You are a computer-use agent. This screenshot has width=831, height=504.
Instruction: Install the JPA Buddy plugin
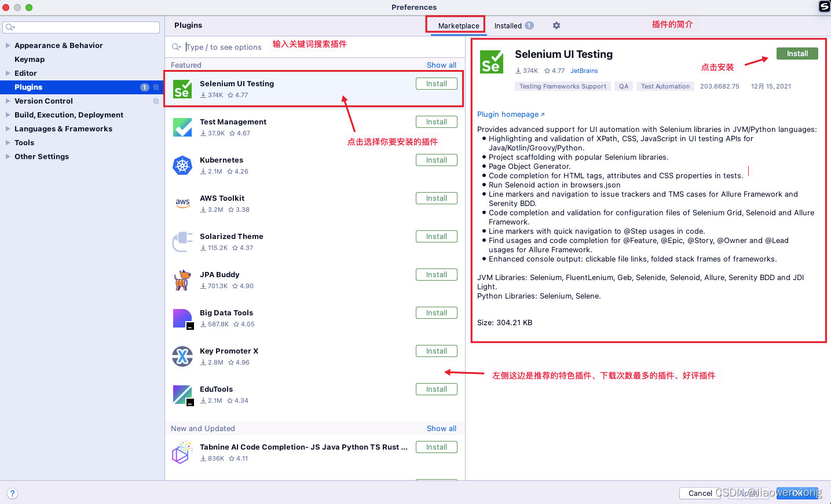point(437,275)
